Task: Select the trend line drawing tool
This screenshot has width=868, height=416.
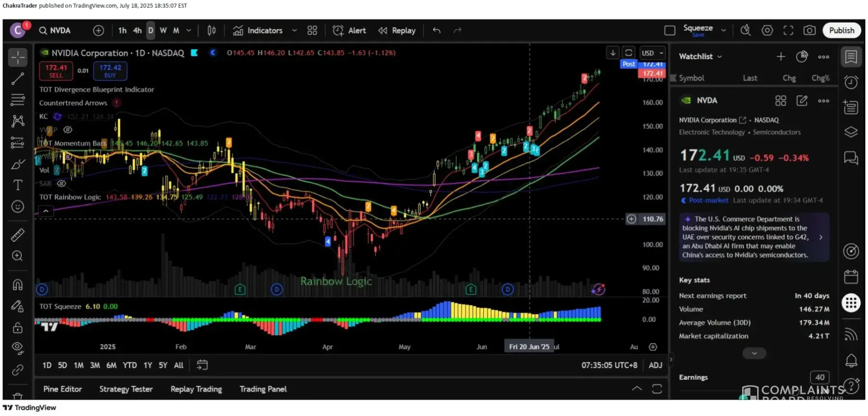Action: tap(18, 79)
